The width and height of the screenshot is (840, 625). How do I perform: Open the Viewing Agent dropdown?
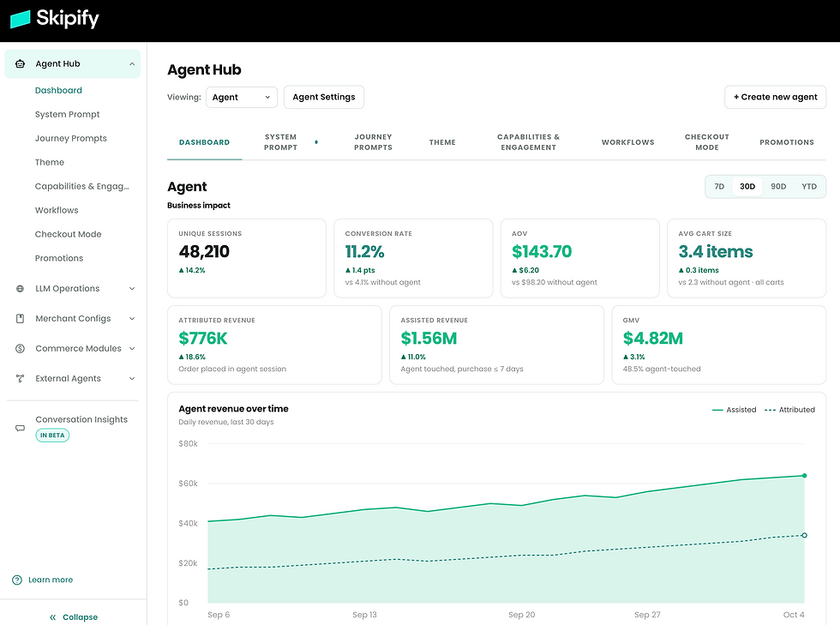242,97
